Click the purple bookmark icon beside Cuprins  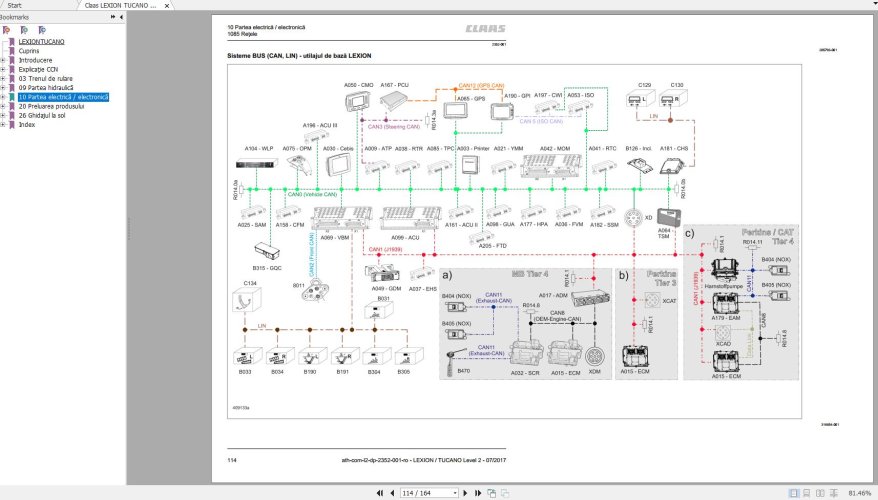click(12, 51)
